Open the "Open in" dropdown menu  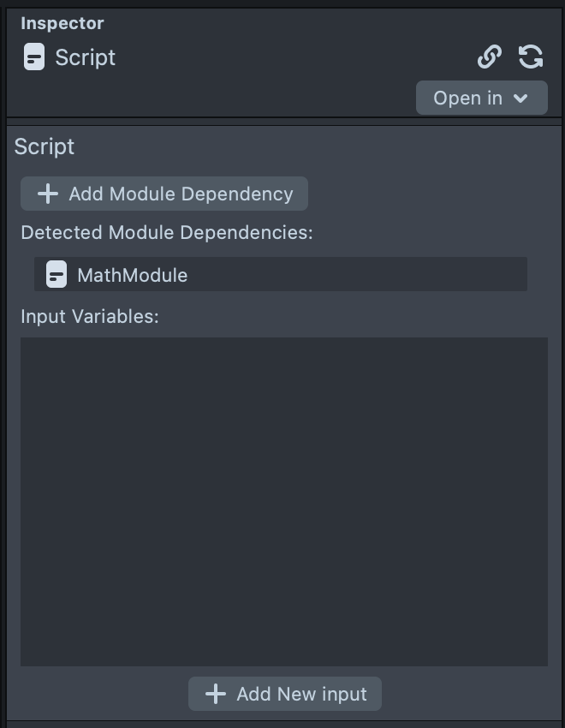tap(481, 98)
